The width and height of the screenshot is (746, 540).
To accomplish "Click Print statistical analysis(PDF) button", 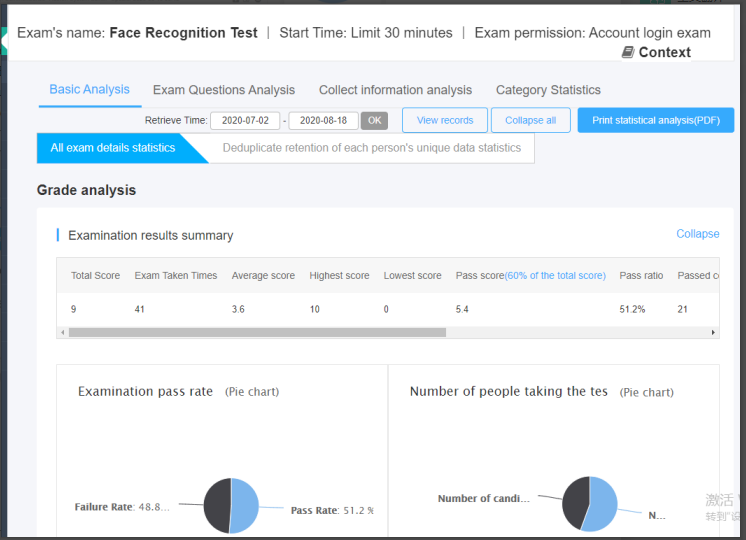I will tap(655, 120).
